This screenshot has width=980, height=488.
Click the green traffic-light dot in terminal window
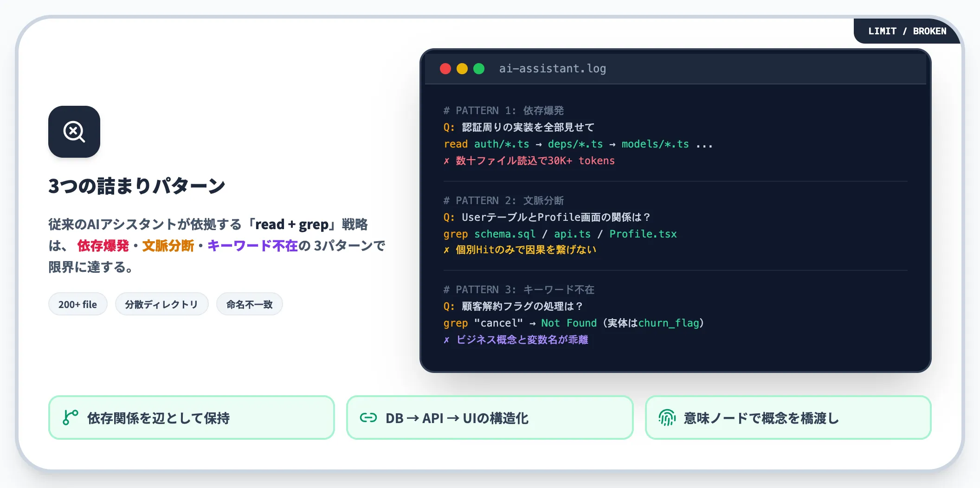(x=479, y=69)
